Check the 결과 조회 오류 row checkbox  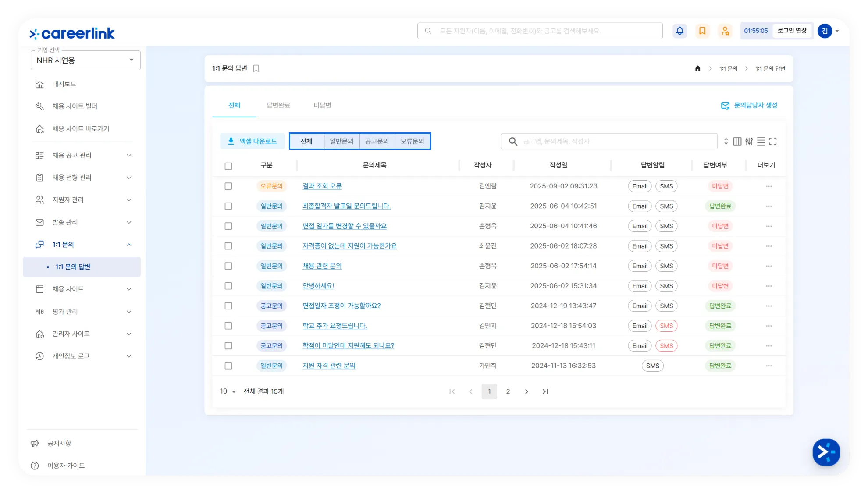[228, 186]
